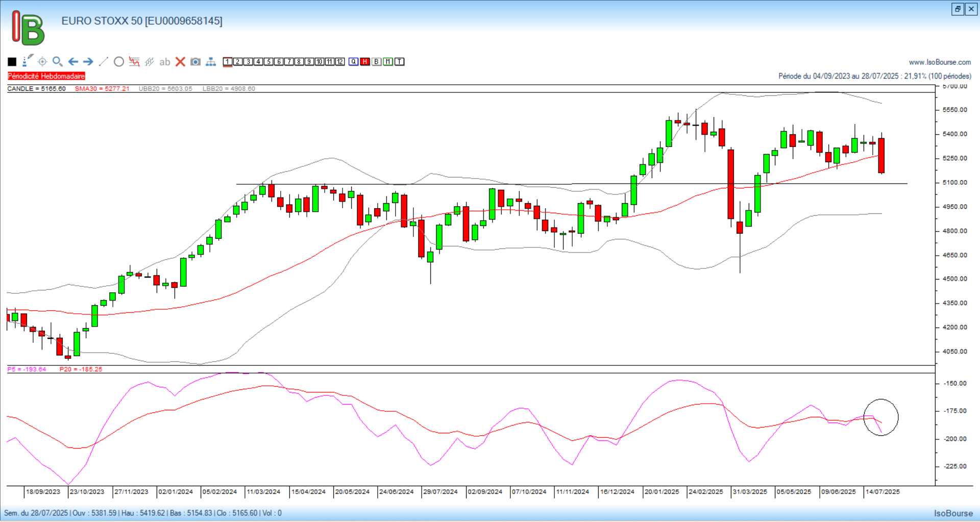Click the status bar weekly quote summary
980x522 pixels.
coord(143,513)
